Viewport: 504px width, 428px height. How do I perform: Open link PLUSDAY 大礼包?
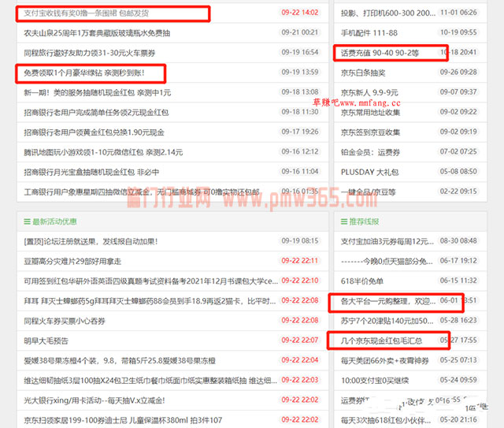coord(369,173)
